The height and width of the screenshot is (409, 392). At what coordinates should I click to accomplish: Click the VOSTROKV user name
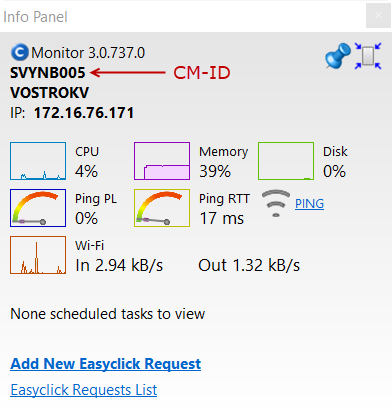[x=50, y=93]
